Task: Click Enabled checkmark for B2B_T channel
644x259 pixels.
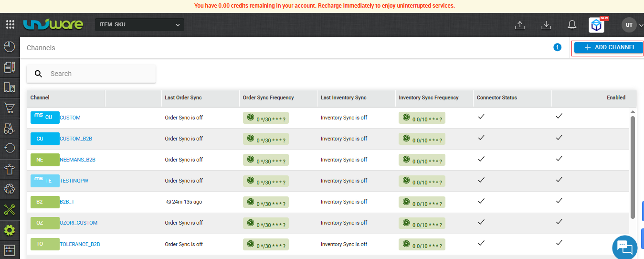Action: pyautogui.click(x=559, y=201)
